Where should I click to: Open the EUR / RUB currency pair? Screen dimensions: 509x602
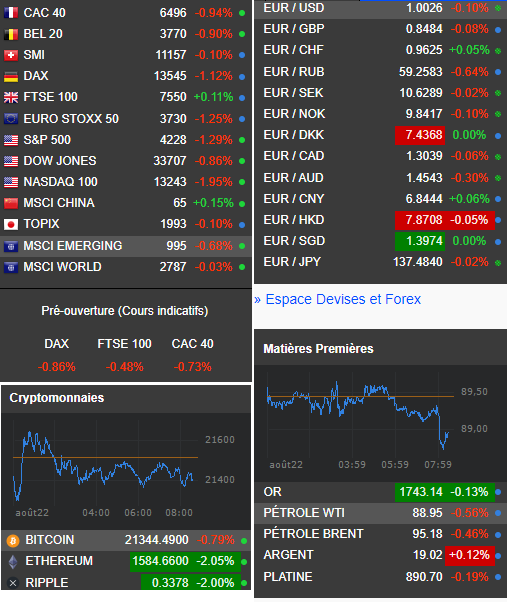point(294,72)
